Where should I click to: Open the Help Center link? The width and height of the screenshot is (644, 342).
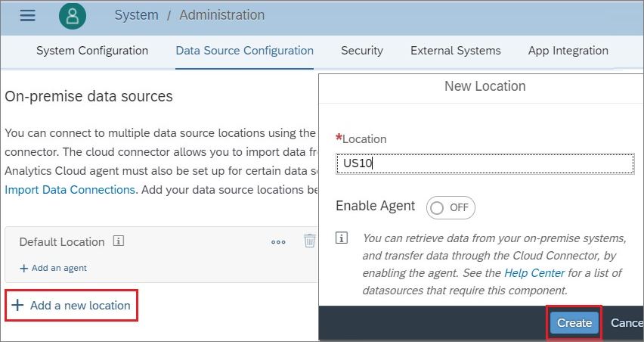click(534, 273)
